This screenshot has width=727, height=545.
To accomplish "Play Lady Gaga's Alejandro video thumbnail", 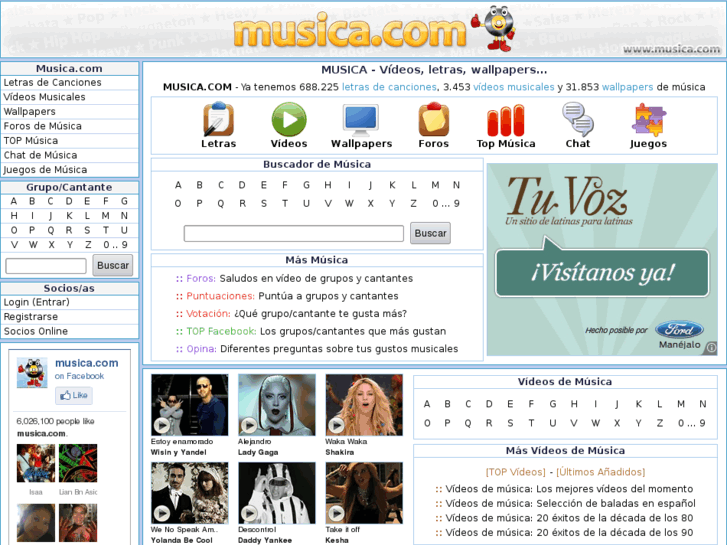I will [277, 405].
